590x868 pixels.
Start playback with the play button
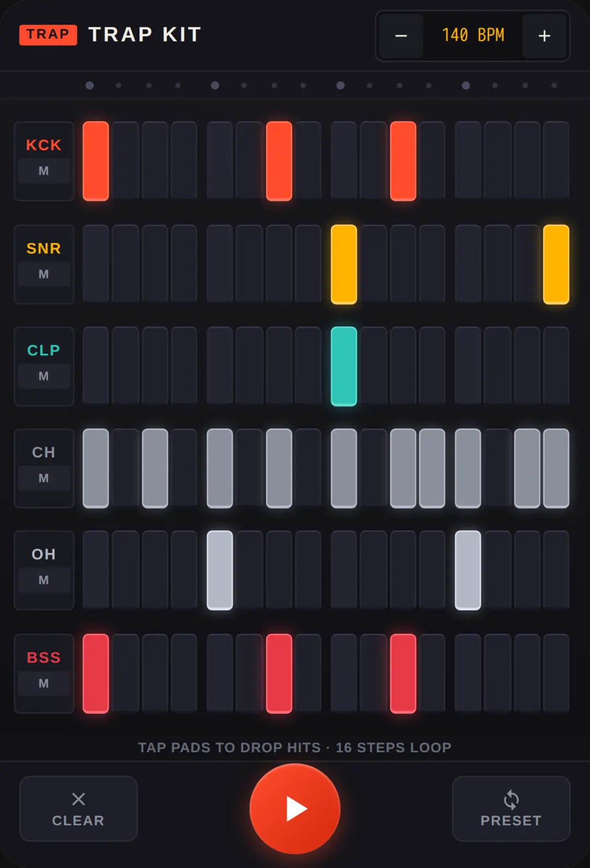click(295, 808)
